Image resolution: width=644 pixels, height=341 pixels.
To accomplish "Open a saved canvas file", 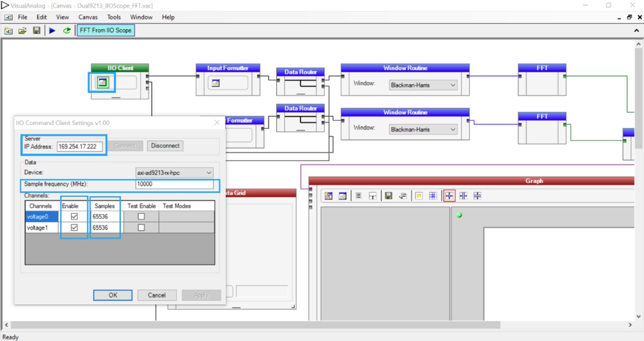I will coord(23,30).
